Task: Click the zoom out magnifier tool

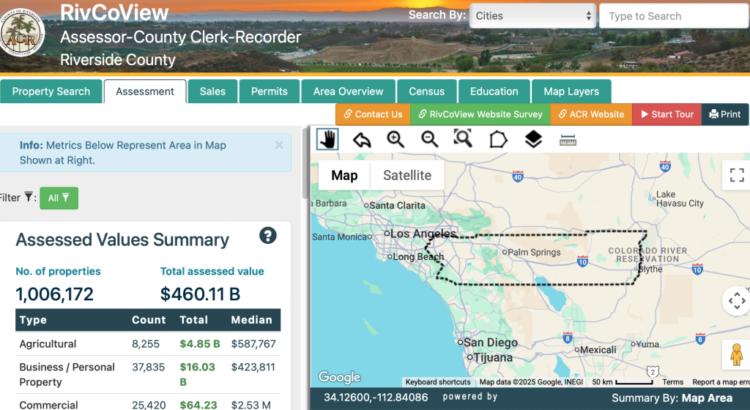Action: click(x=430, y=139)
